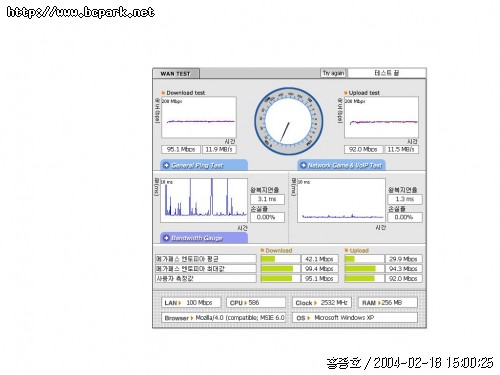The image size is (500, 375).
Task: Click the 99.4 Mbps download progress bar
Action: tap(280, 269)
